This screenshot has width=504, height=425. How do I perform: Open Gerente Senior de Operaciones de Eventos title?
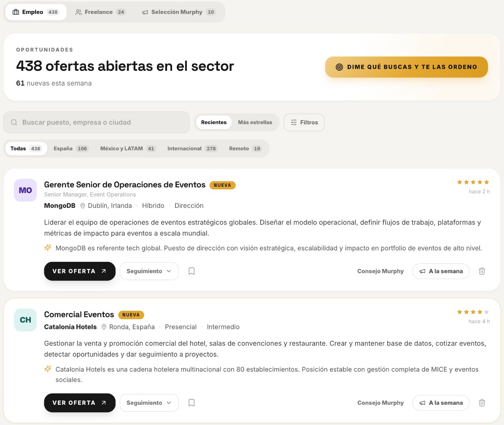(125, 185)
